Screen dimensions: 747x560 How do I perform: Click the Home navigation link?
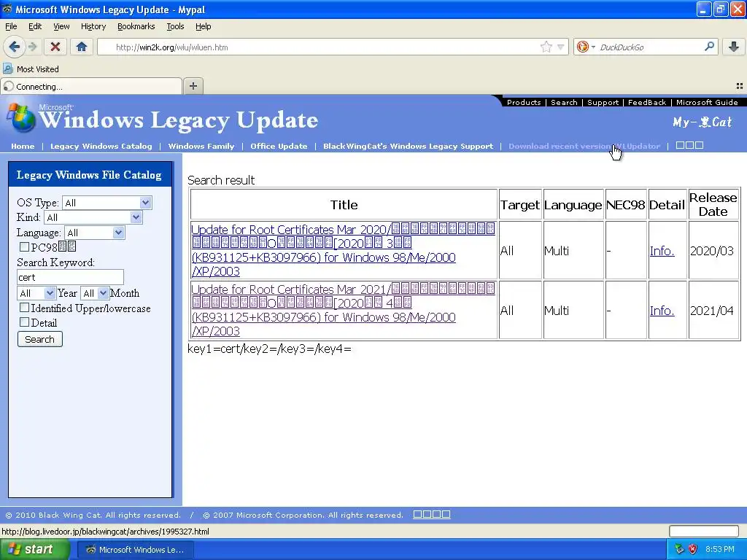click(23, 146)
